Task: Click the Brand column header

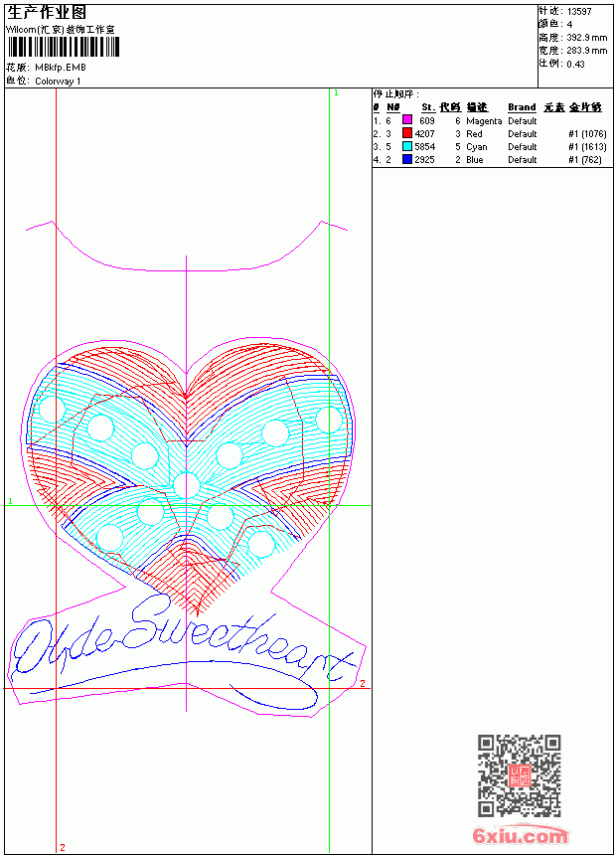Action: [522, 107]
